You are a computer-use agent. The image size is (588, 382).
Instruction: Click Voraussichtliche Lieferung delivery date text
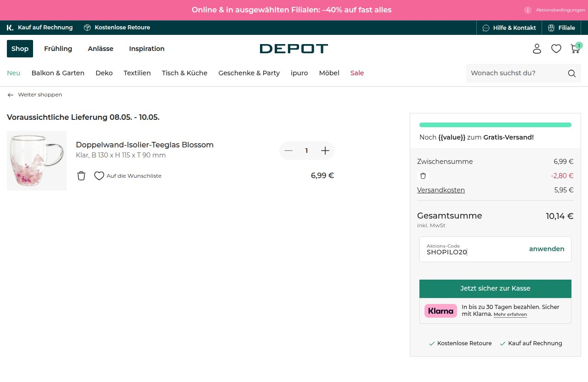tap(83, 118)
